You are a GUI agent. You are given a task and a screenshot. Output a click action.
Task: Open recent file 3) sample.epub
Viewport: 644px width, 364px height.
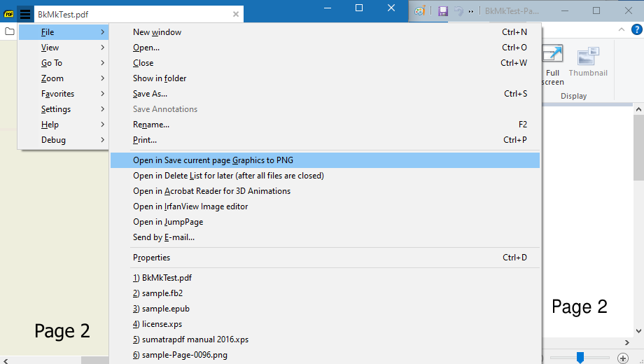click(x=325, y=309)
